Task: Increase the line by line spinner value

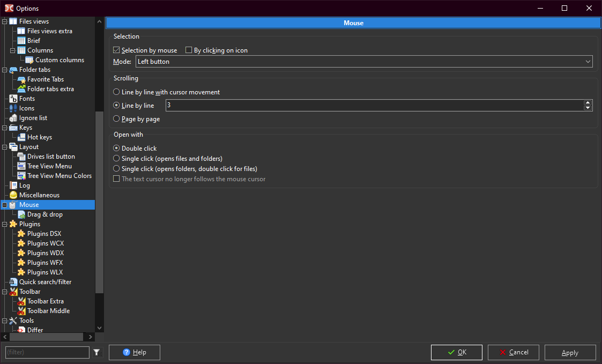Action: [x=588, y=103]
